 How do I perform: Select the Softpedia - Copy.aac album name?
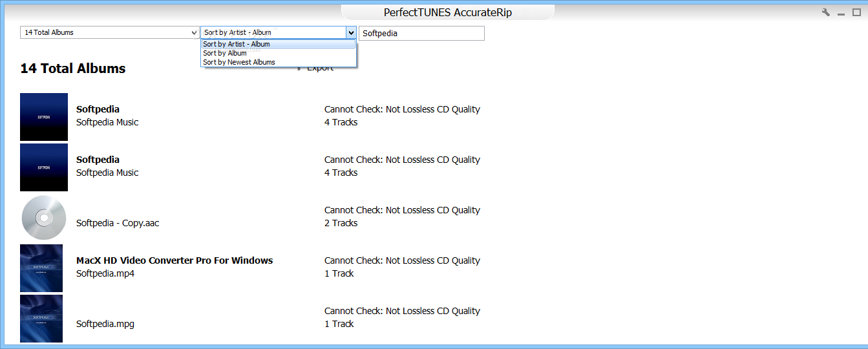pyautogui.click(x=118, y=223)
